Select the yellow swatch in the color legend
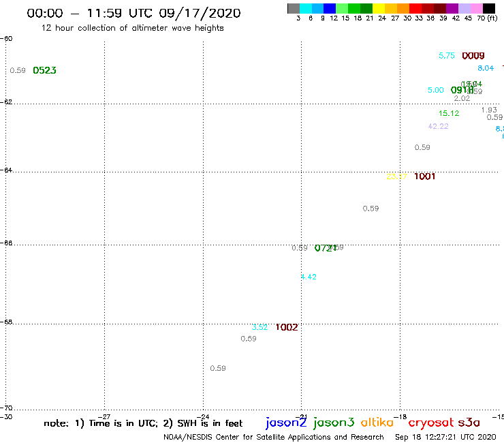 pyautogui.click(x=379, y=8)
